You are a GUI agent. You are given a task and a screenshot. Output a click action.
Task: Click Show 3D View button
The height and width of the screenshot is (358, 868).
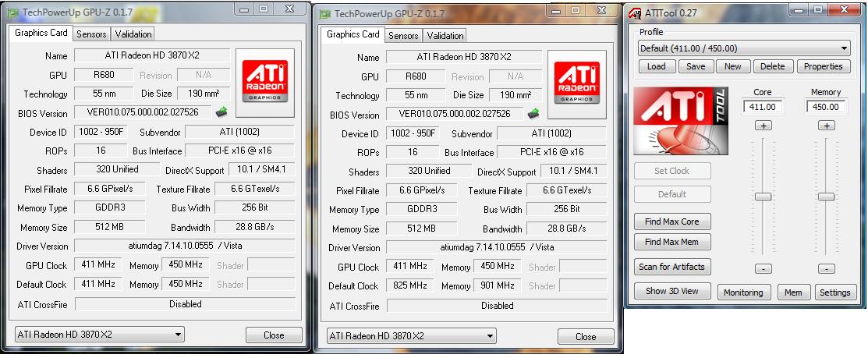[672, 291]
